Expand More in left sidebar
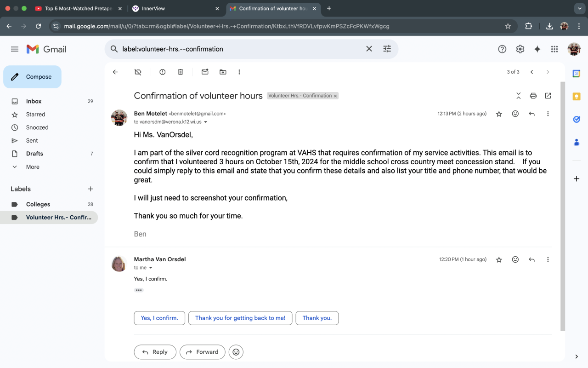The height and width of the screenshot is (368, 588). [33, 167]
